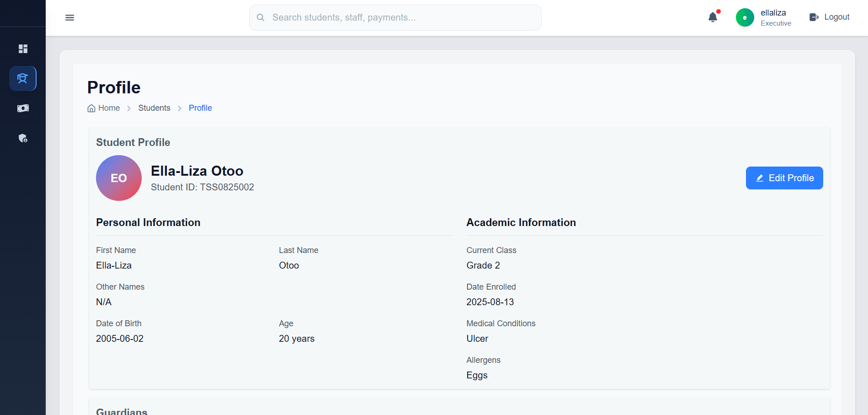Click the Edit Profile button
The image size is (868, 415).
click(784, 178)
